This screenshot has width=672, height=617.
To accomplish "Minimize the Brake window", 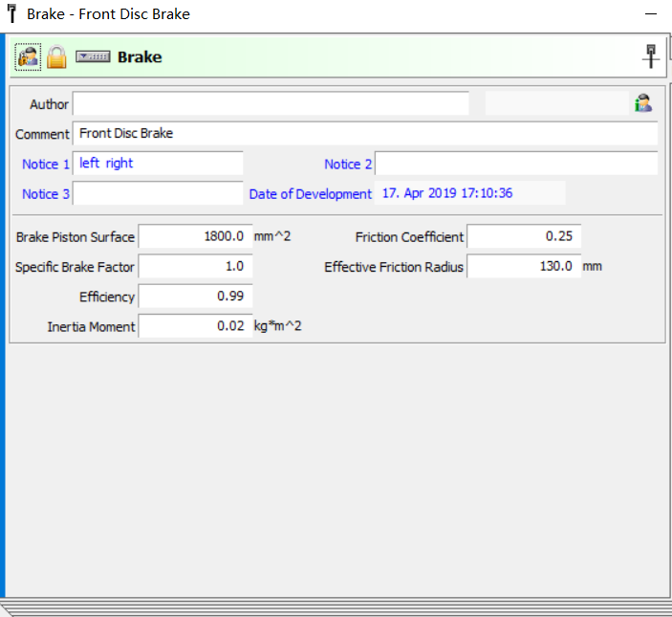I will [x=651, y=14].
